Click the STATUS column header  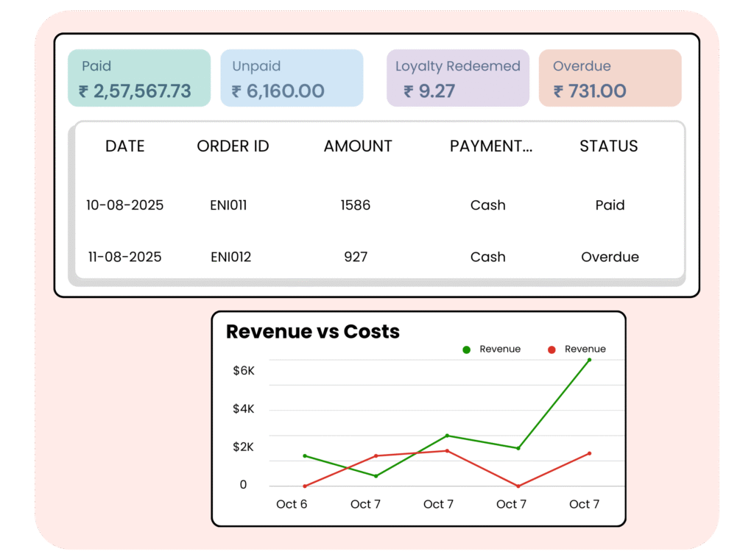coord(609,146)
